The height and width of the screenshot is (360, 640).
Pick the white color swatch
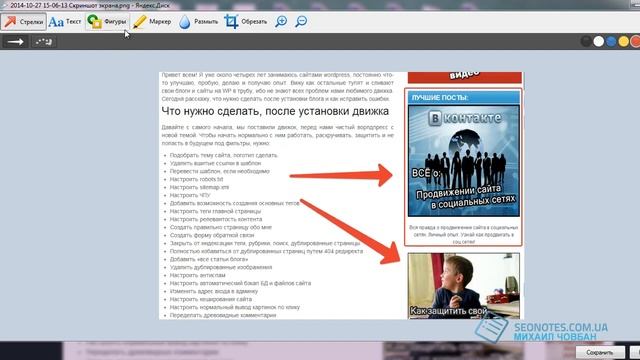click(599, 41)
